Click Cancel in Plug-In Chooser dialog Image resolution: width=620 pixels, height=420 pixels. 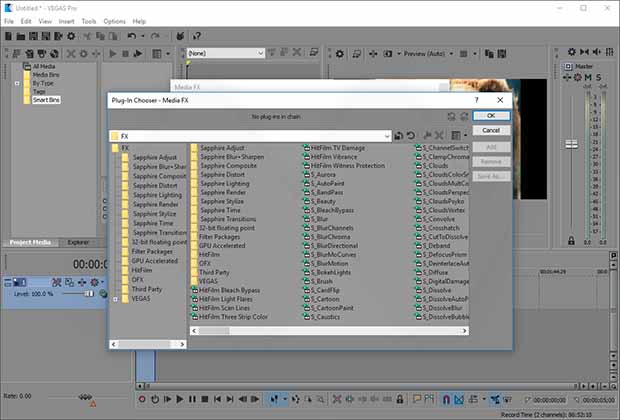491,131
